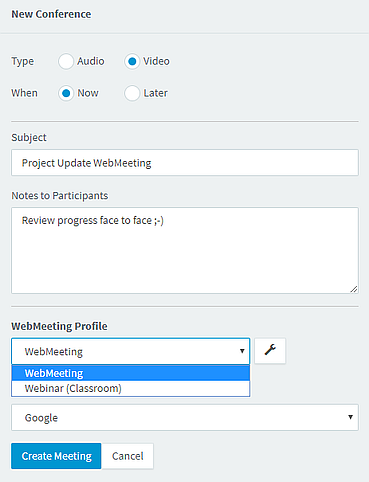The image size is (369, 482).
Task: Open the Google calendar dropdown
Action: tap(185, 417)
